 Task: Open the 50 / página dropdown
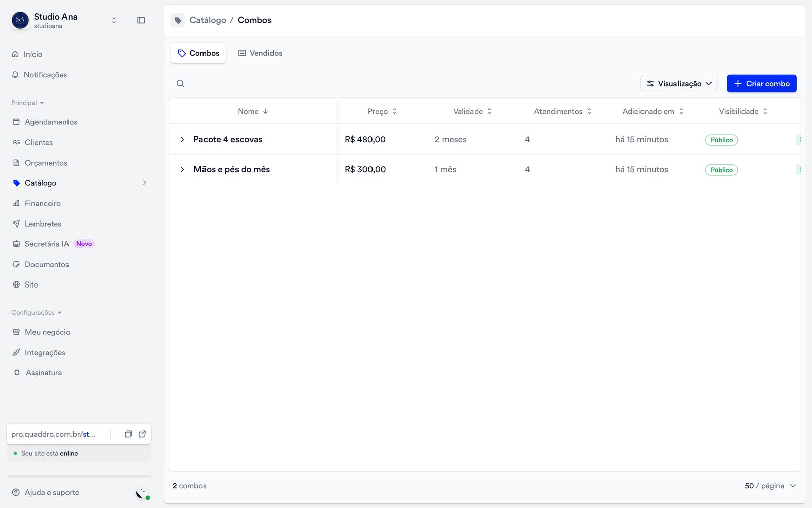pos(770,486)
